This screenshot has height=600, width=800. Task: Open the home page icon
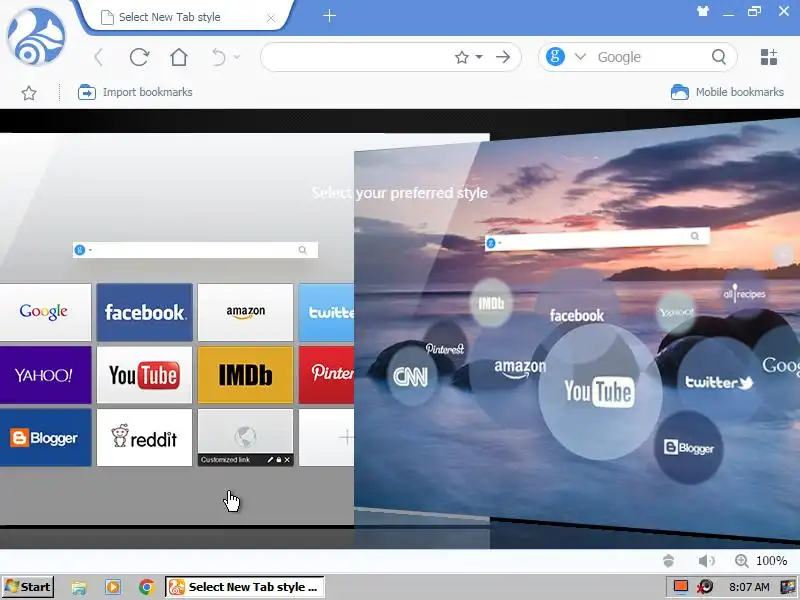point(179,57)
